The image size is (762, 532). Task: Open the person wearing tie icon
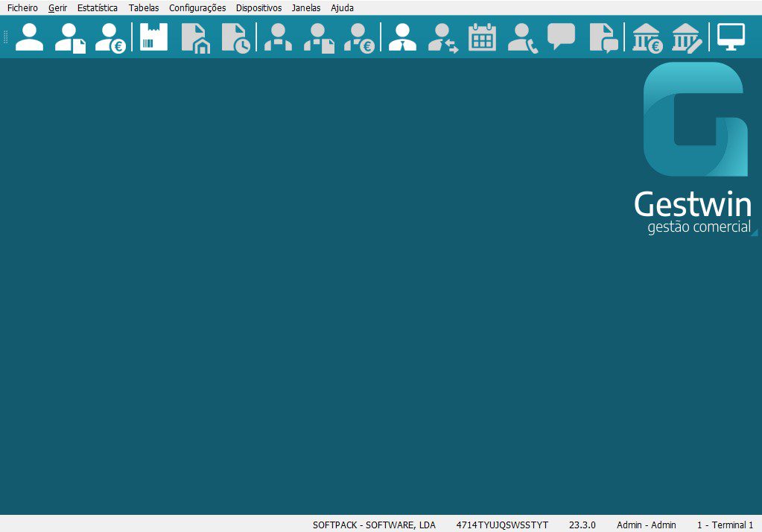[x=402, y=37]
